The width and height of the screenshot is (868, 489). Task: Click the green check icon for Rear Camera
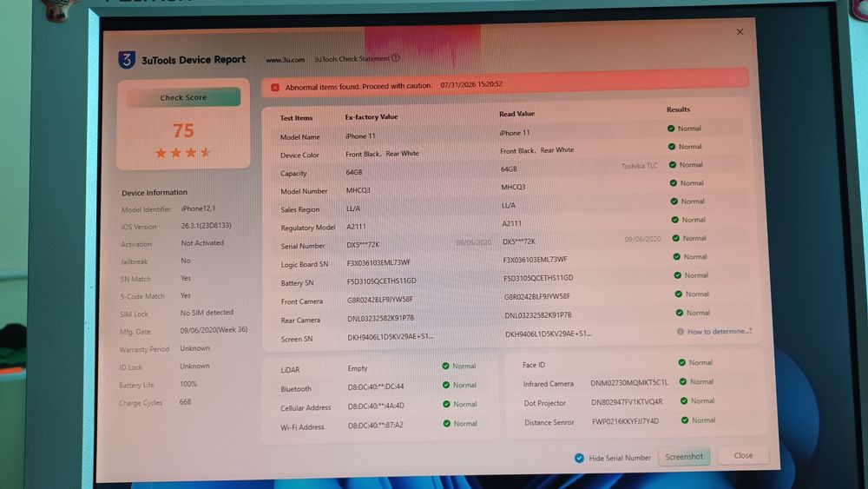[680, 313]
